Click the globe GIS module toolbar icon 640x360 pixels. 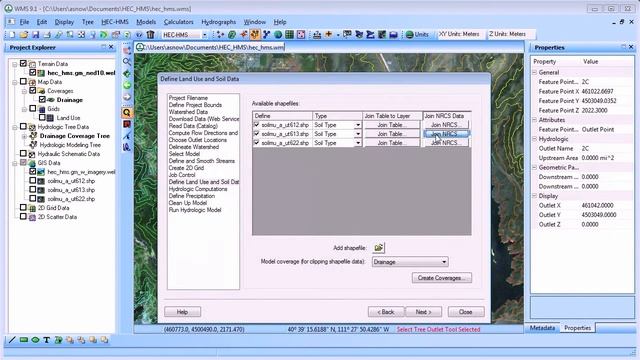278,35
